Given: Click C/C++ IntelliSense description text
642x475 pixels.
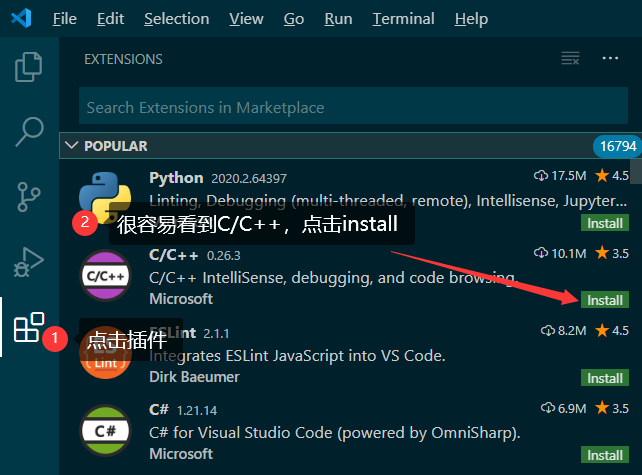Looking at the screenshot, I should [334, 278].
